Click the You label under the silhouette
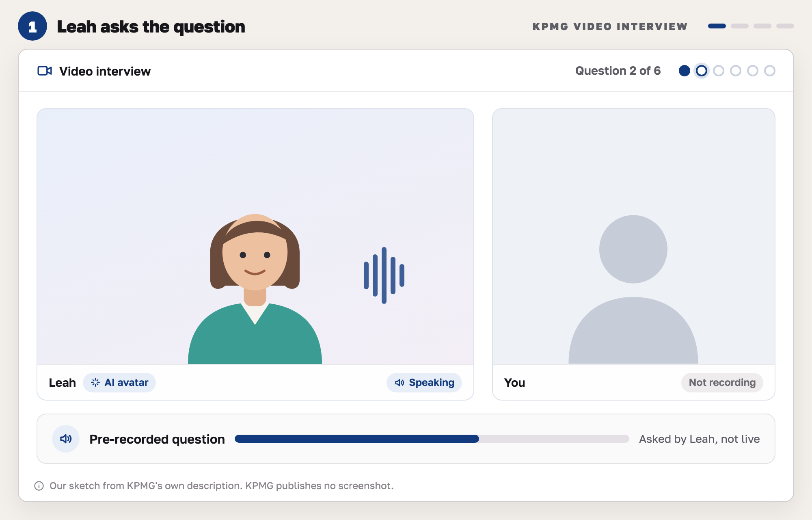The width and height of the screenshot is (812, 520). [514, 383]
